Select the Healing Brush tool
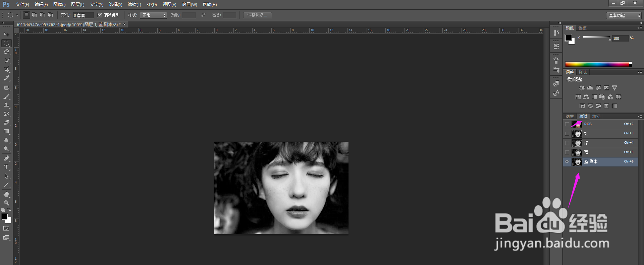 click(6, 88)
